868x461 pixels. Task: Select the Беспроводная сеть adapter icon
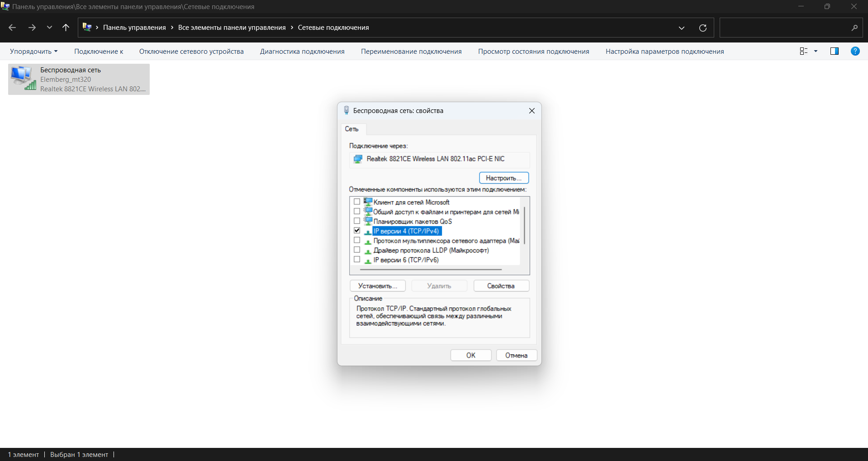(24, 78)
